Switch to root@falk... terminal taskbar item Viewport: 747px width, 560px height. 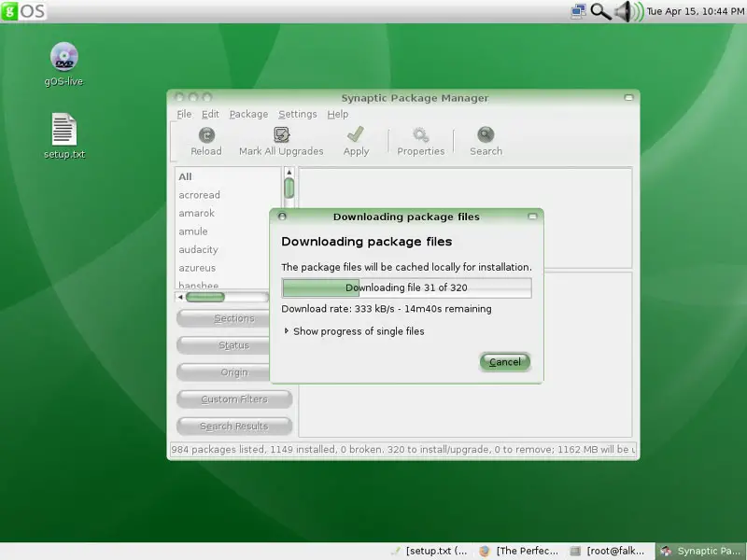(608, 551)
